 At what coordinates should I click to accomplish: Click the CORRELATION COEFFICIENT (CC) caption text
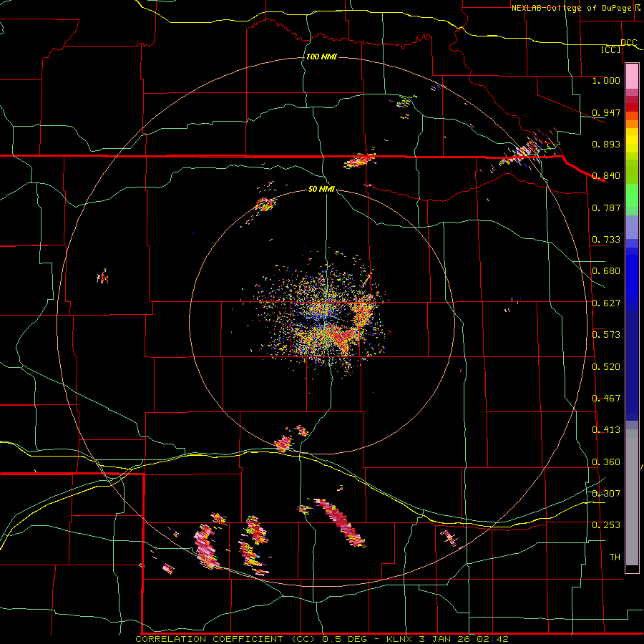click(x=227, y=639)
